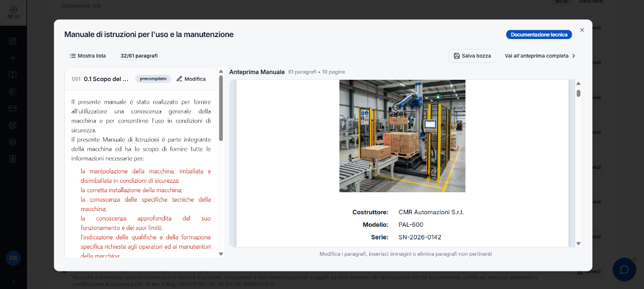Click the paragraph title 0.1 Scopo del ...

106,79
